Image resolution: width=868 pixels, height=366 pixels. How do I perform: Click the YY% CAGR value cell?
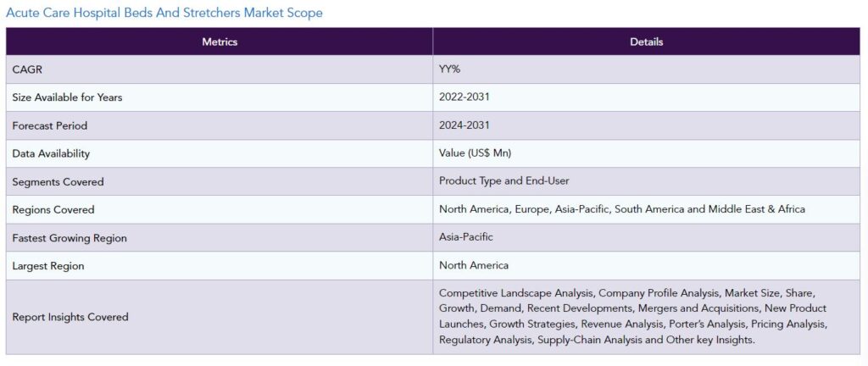(x=450, y=69)
